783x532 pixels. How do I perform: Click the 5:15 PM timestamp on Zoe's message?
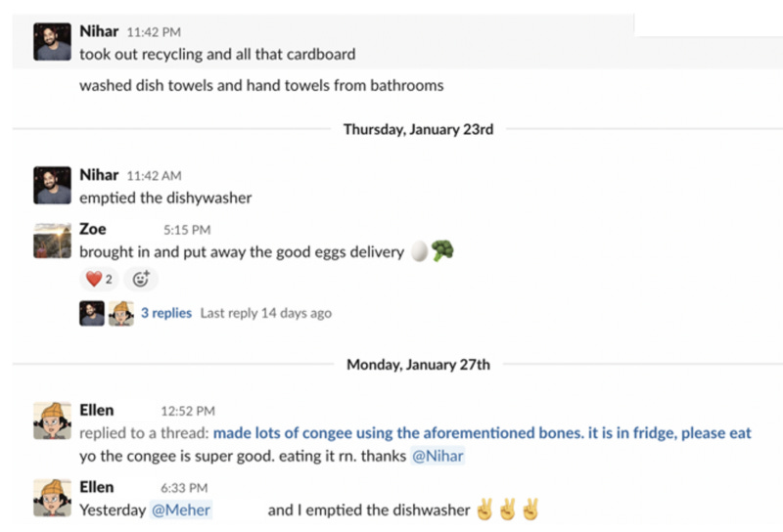pos(187,230)
